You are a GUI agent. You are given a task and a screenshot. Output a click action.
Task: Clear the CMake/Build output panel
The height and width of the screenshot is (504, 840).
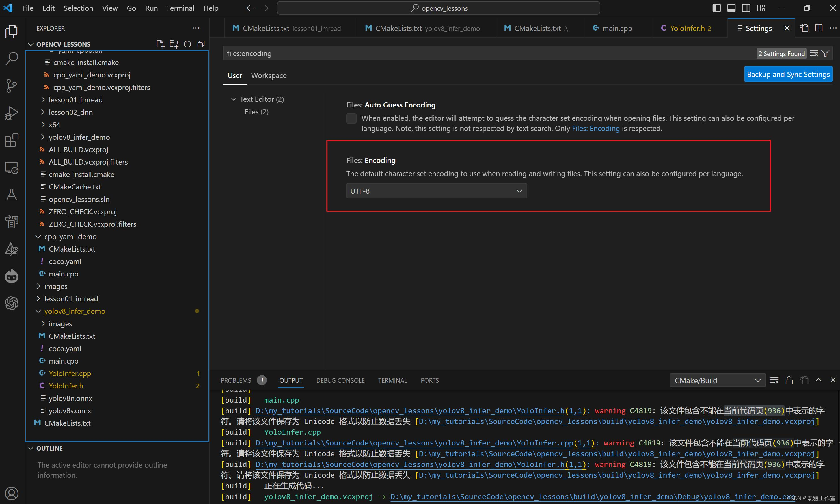[774, 380]
